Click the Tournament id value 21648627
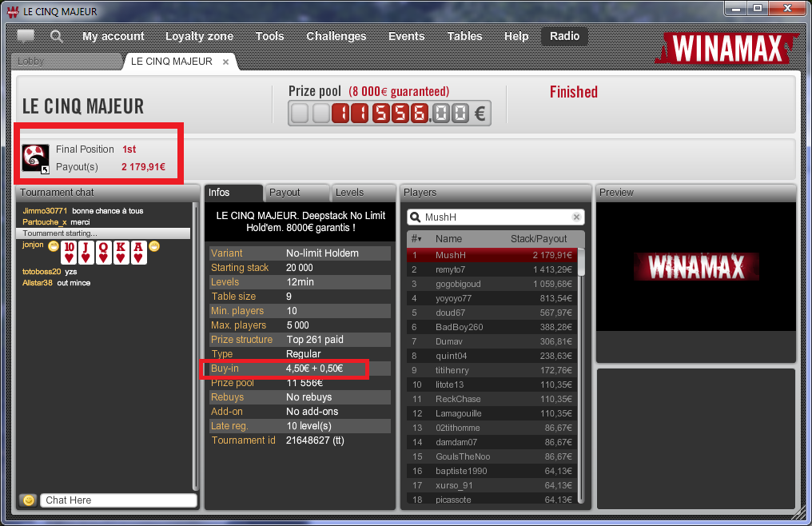 tap(315, 440)
